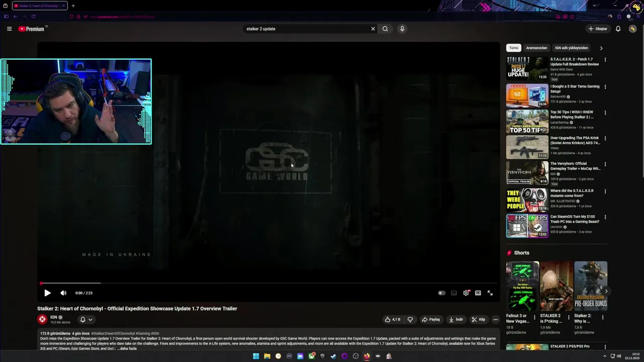Open S.T.A.L.K.E.R. 2 Patch 1.7 breakdown thumbnail
This screenshot has height=362, width=644.
527,68
